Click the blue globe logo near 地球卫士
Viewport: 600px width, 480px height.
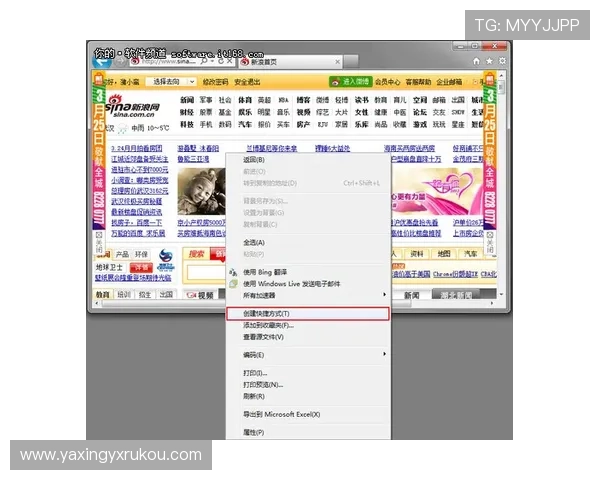(166, 260)
